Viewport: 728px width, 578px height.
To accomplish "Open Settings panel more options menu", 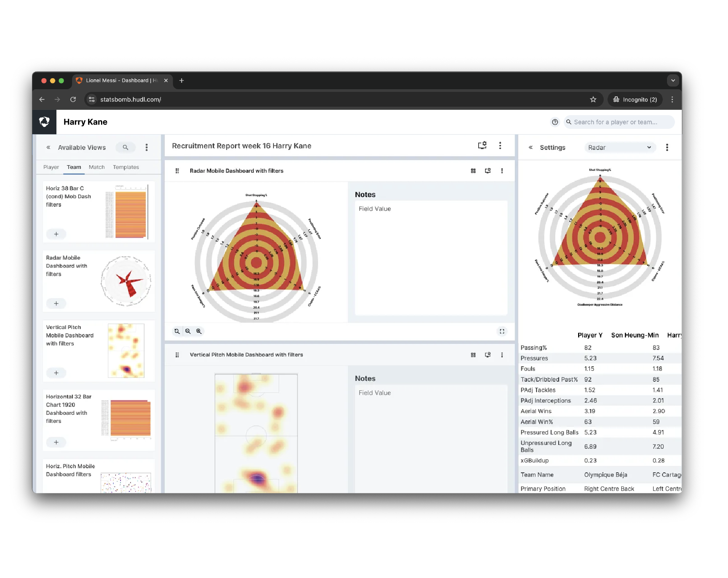I will click(x=667, y=148).
